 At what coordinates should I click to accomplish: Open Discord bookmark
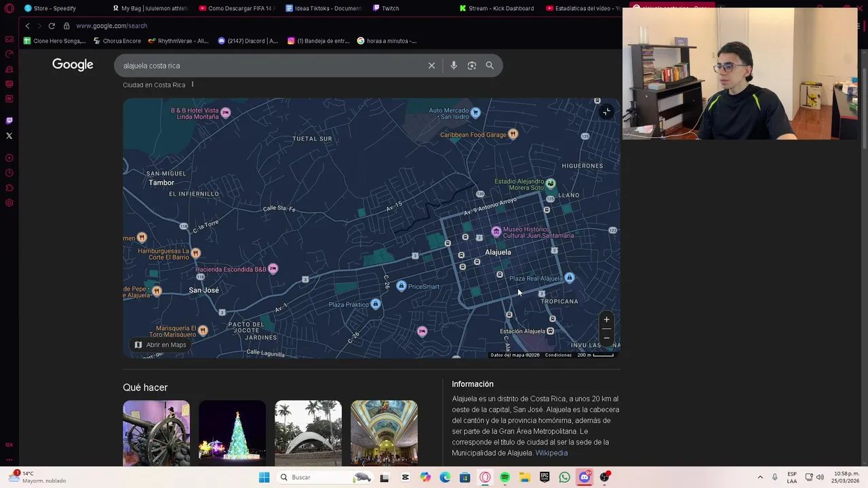pyautogui.click(x=248, y=41)
